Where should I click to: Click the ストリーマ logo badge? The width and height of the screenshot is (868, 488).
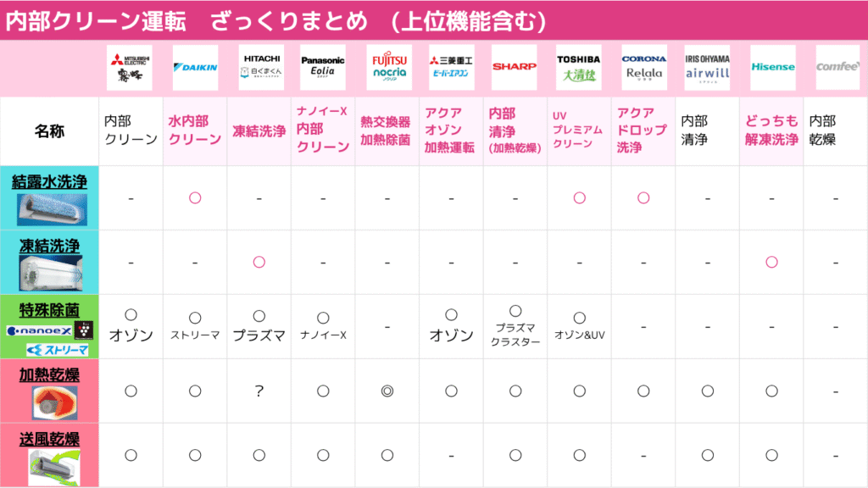coord(57,350)
